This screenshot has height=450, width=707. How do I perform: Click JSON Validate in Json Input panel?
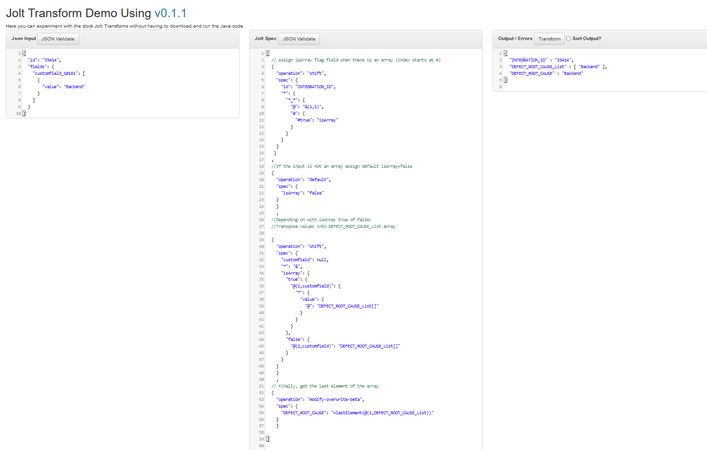58,39
